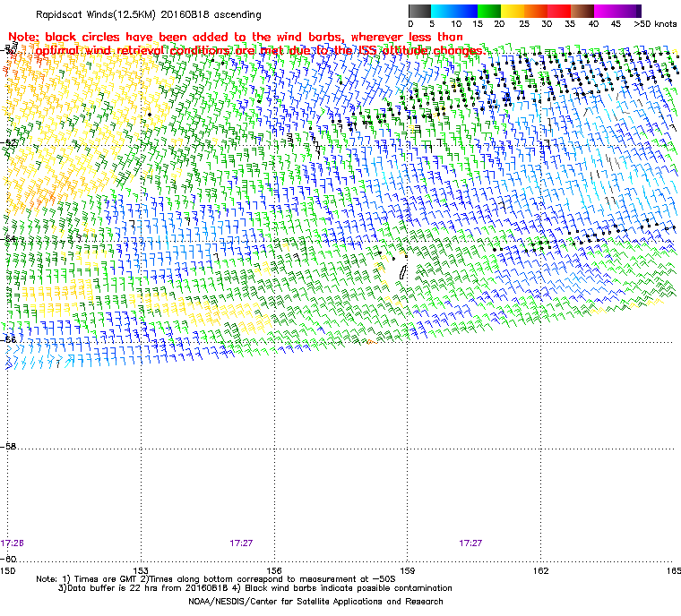Click the latitude label '-52'
Screen dimensions: 681x616
[x=9, y=142]
